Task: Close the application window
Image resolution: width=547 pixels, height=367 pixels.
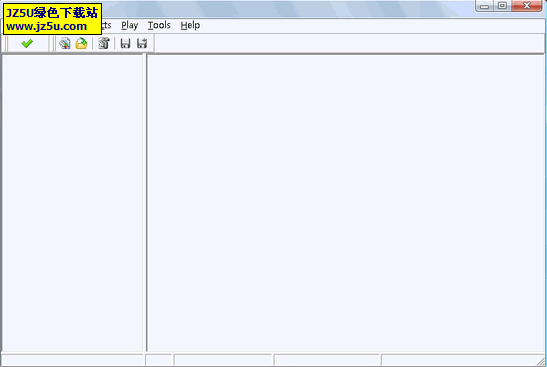Action: [x=527, y=6]
